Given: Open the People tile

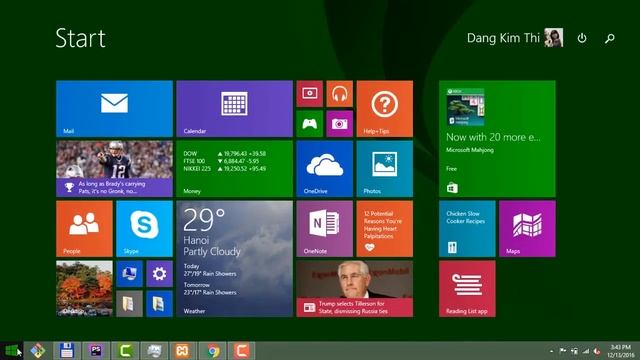Looking at the screenshot, I should coord(84,229).
